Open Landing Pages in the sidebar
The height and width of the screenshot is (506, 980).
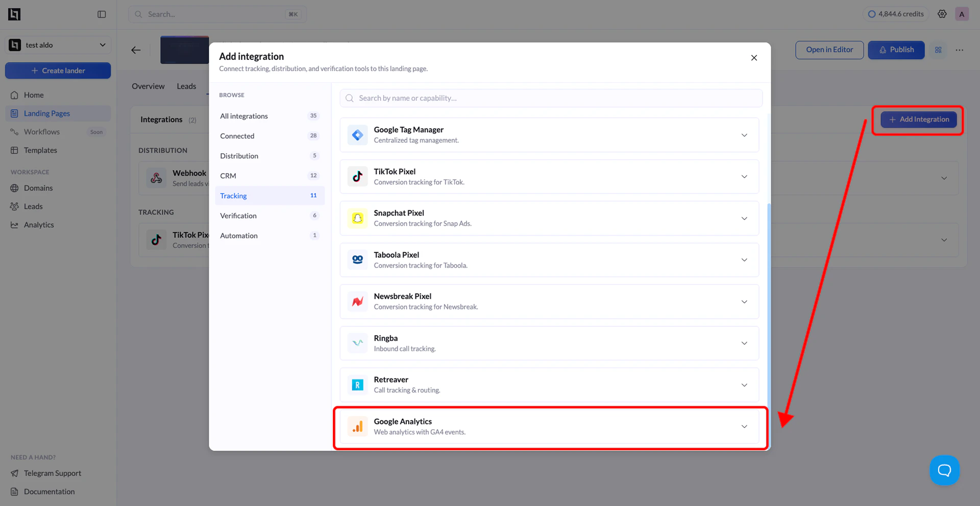tap(58, 113)
